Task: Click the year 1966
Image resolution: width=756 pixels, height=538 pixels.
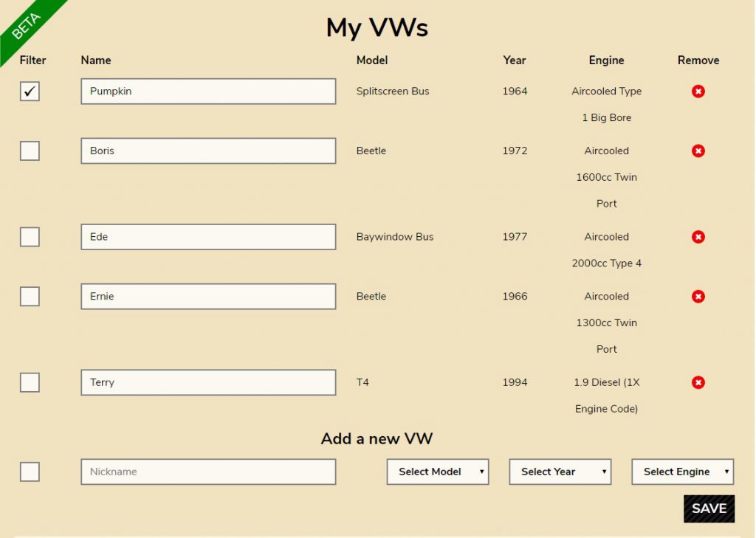Action: click(515, 297)
